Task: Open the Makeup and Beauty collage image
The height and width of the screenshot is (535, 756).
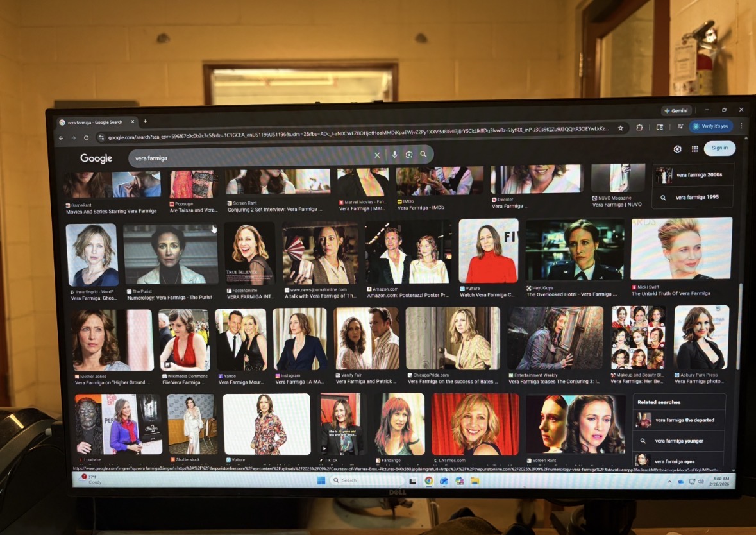Action: [x=639, y=337]
